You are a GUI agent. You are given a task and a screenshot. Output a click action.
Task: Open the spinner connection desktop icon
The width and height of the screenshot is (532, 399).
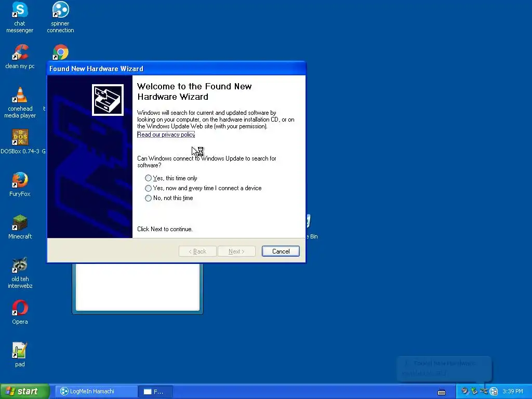pyautogui.click(x=60, y=17)
